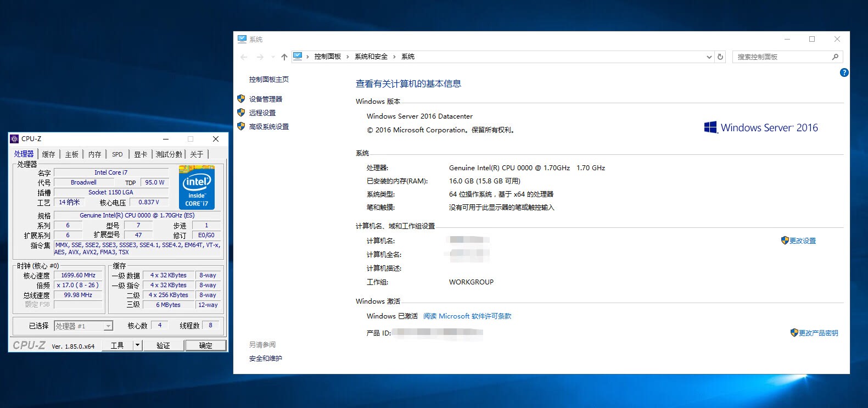This screenshot has height=408, width=868.
Task: Go up one level in Control Panel
Action: 284,57
